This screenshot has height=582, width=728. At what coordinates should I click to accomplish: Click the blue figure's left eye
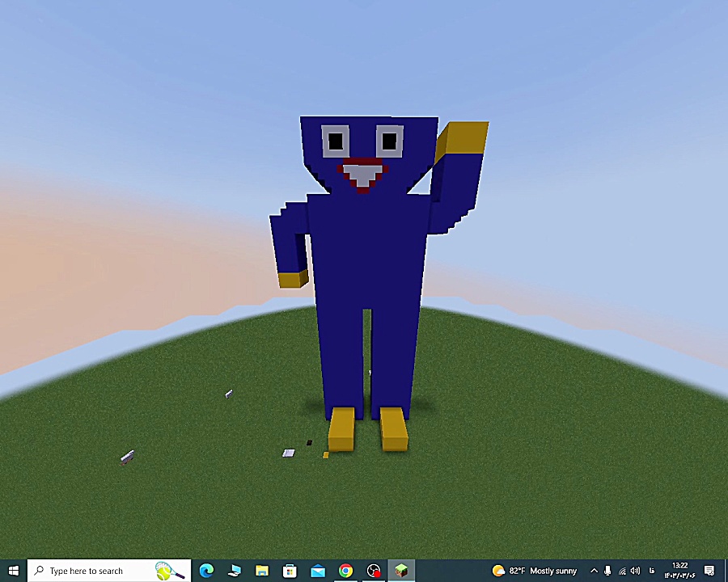tap(335, 141)
